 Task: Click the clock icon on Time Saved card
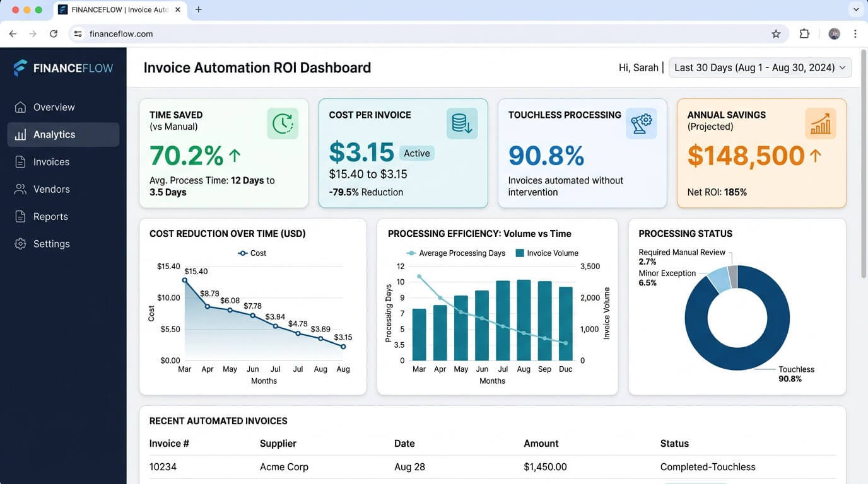[x=282, y=123]
